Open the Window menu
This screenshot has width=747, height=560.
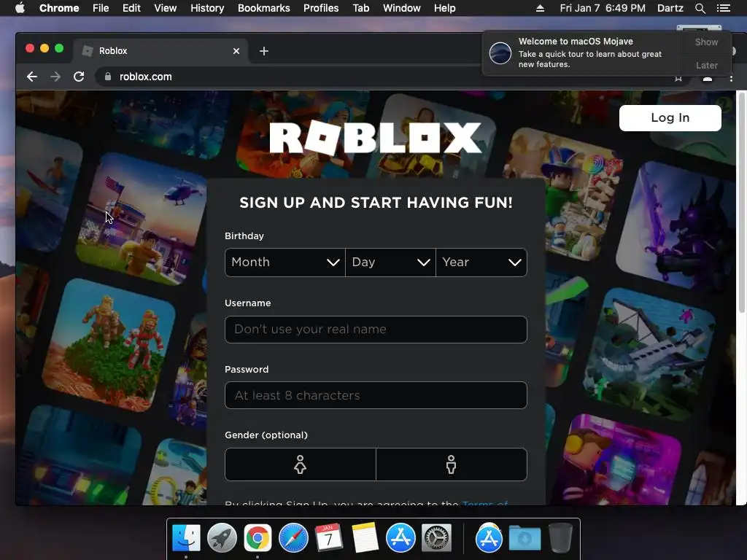click(402, 8)
